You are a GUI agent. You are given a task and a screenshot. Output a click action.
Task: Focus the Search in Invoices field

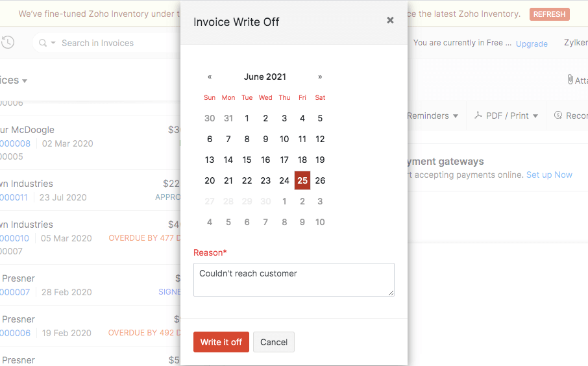(110, 43)
